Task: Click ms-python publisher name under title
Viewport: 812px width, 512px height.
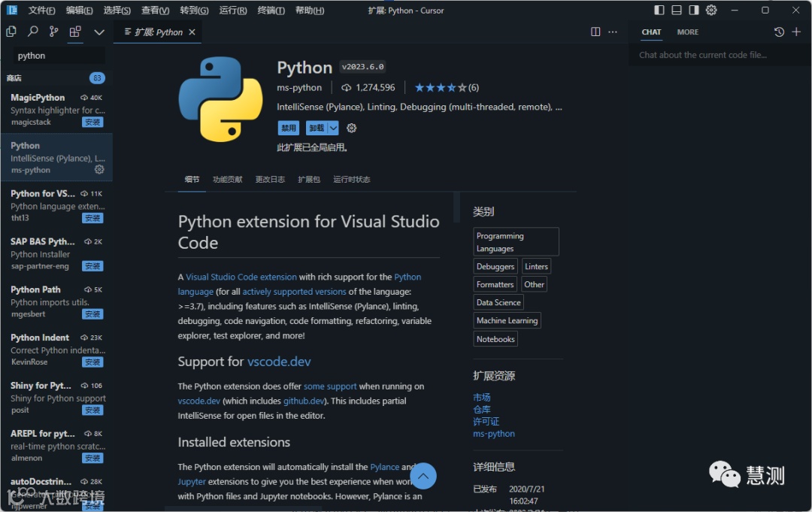Action: 299,87
